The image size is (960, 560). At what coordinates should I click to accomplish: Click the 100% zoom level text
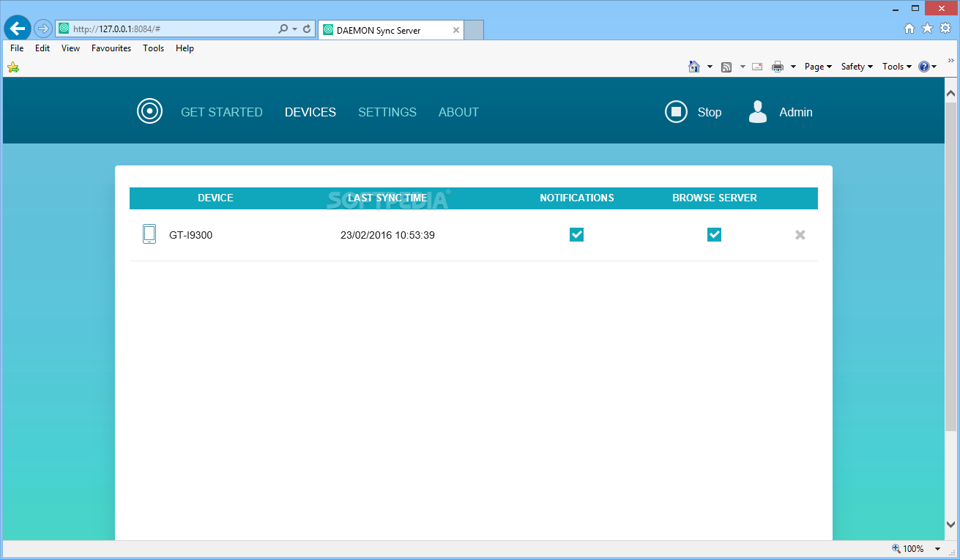pos(913,549)
